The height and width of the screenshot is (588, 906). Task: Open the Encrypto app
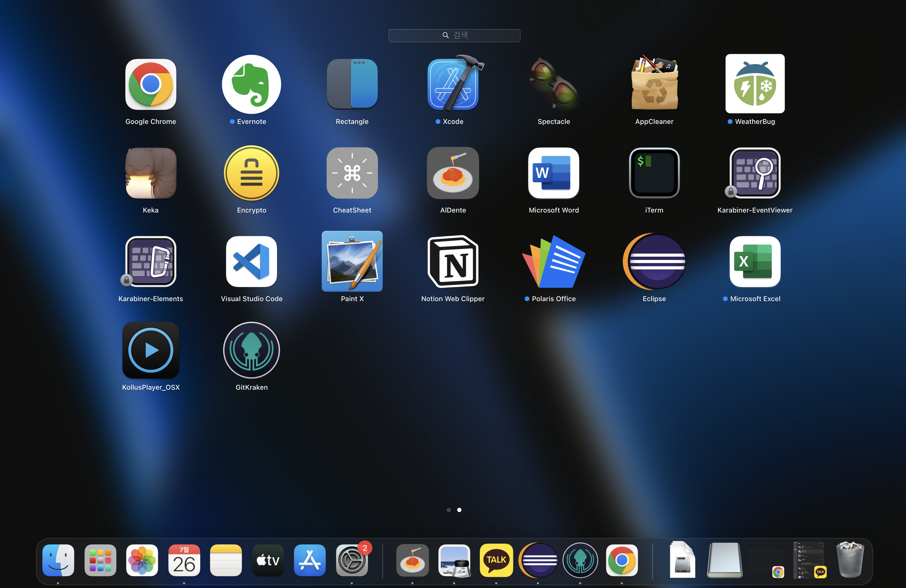click(x=251, y=173)
